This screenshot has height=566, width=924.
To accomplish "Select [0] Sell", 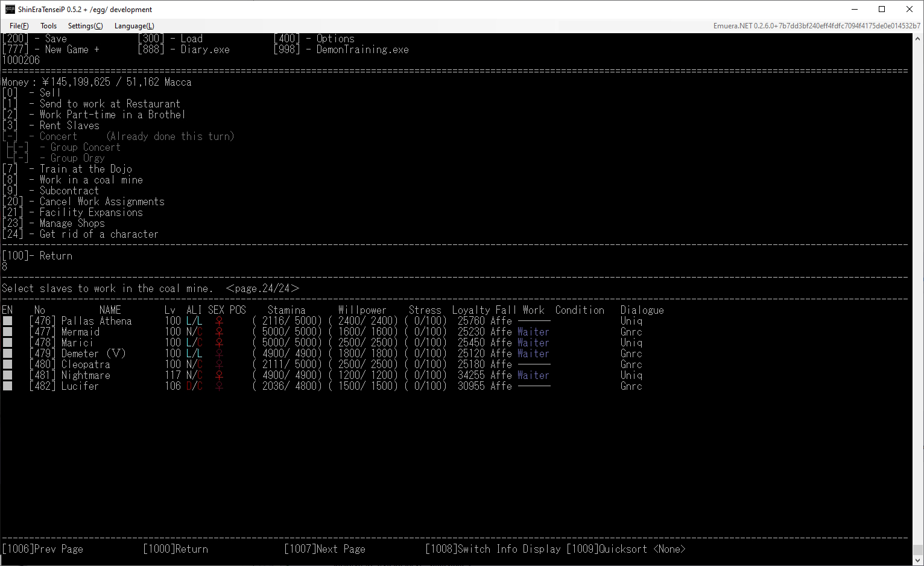I will pyautogui.click(x=31, y=93).
